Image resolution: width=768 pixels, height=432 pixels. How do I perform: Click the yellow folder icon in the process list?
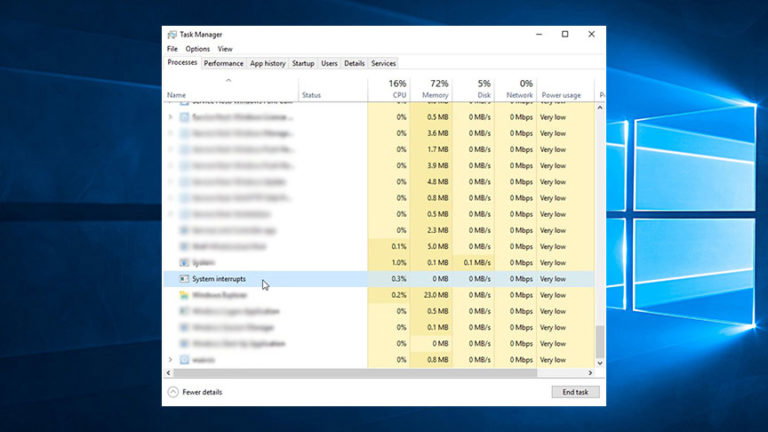[184, 295]
